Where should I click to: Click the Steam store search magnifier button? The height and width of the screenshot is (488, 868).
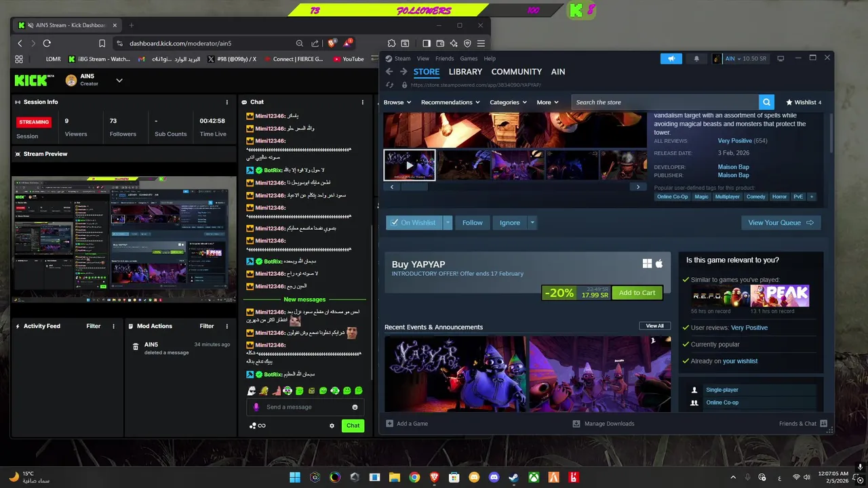pos(766,102)
